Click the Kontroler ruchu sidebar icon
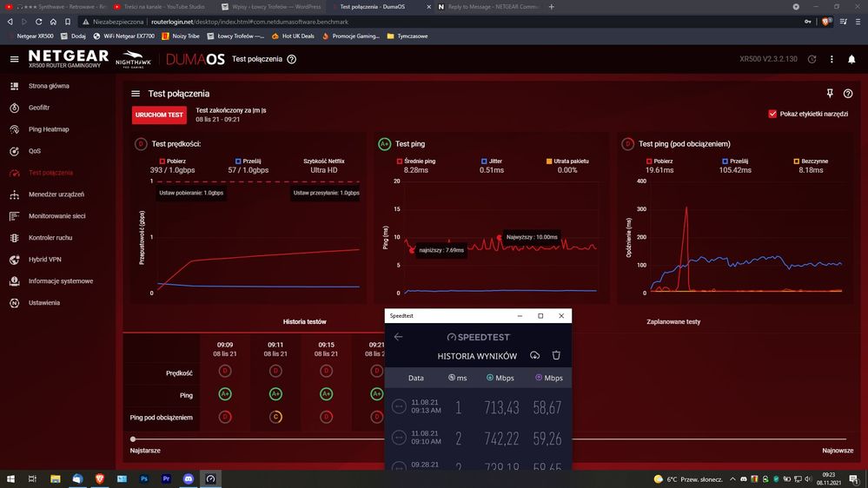The image size is (868, 488). pyautogui.click(x=15, y=237)
